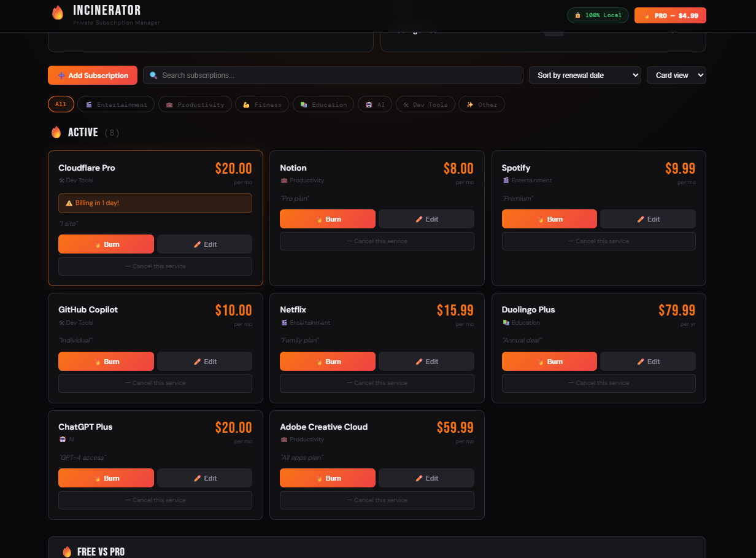Filter by Productivity category
Viewport: 756px width, 558px height.
(195, 104)
